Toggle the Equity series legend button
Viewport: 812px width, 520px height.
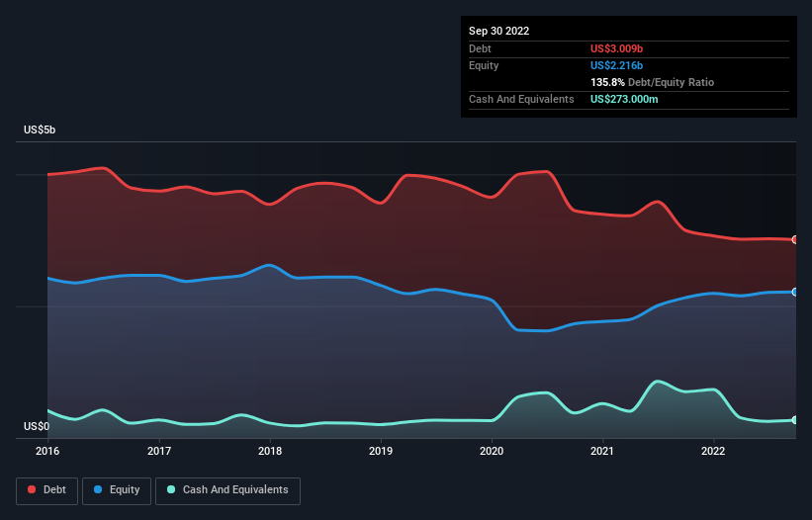pos(117,490)
